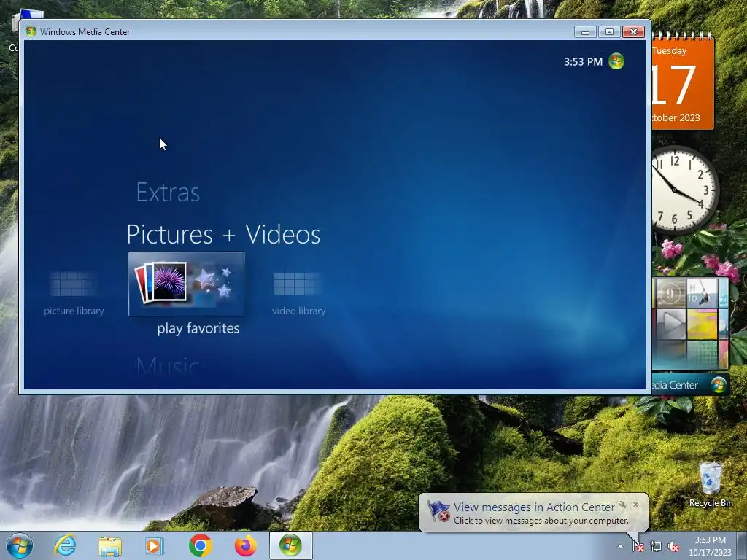Minimize the Windows Media Center window
The width and height of the screenshot is (747, 560).
pos(585,32)
